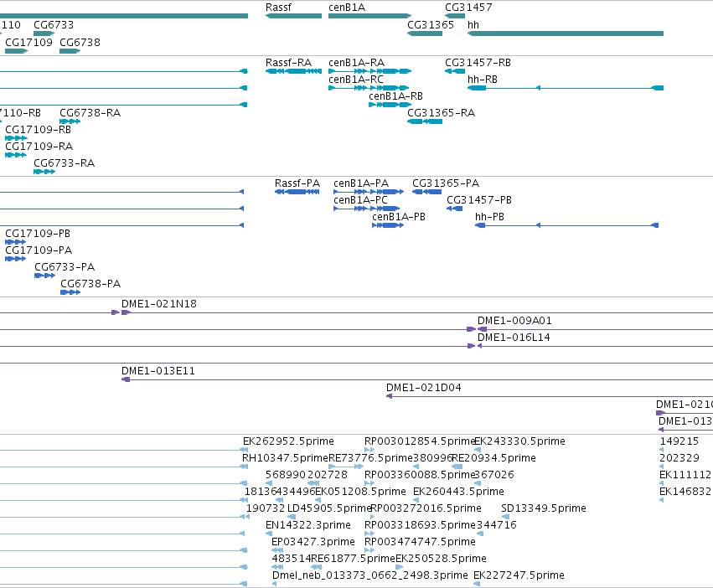Click the cenB1A-RB transcript label
This screenshot has height=588, width=713.
396,96
